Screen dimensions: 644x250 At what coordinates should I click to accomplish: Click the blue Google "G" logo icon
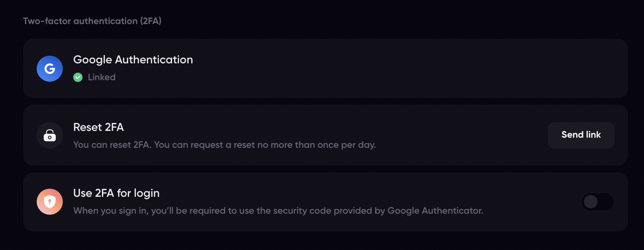point(50,68)
